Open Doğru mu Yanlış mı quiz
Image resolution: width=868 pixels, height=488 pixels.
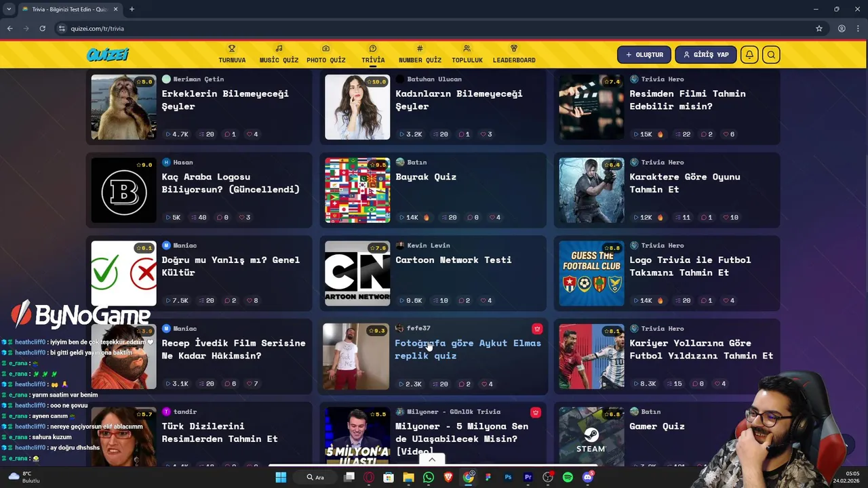click(231, 266)
